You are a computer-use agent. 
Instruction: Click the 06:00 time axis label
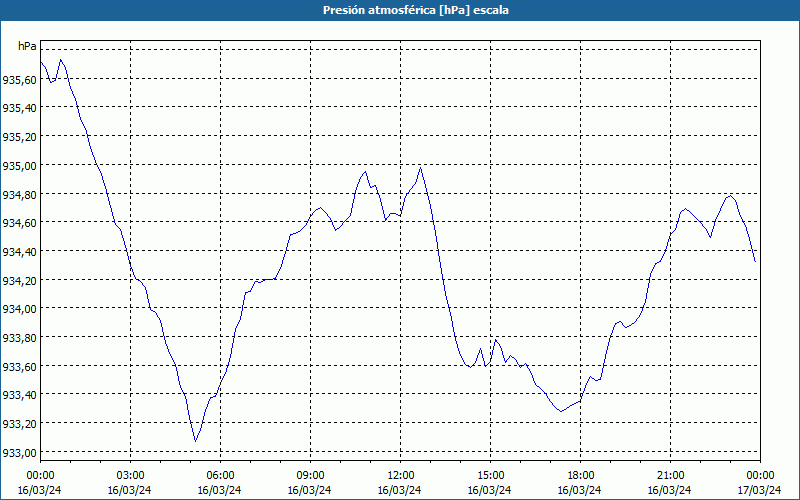tap(220, 476)
